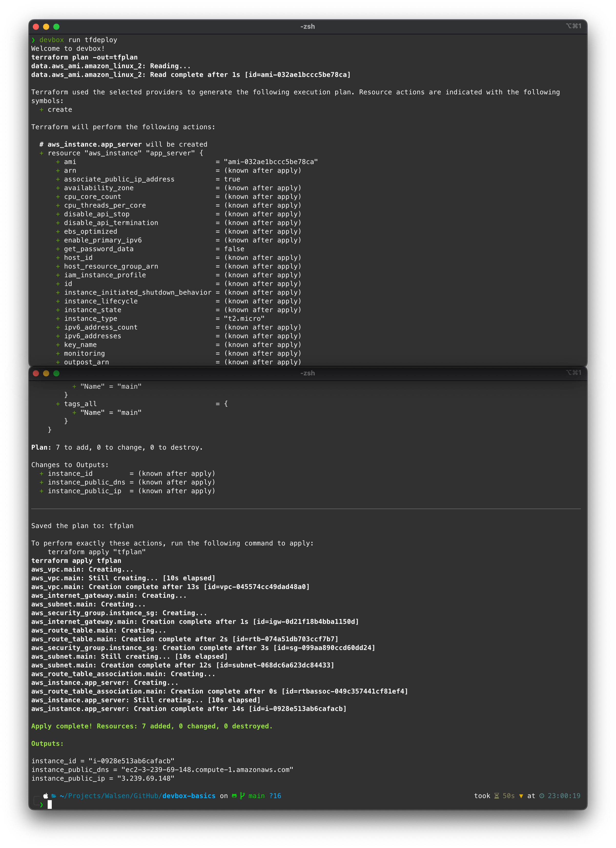Zoom the top -zsh terminal window
616x848 pixels.
coord(56,27)
